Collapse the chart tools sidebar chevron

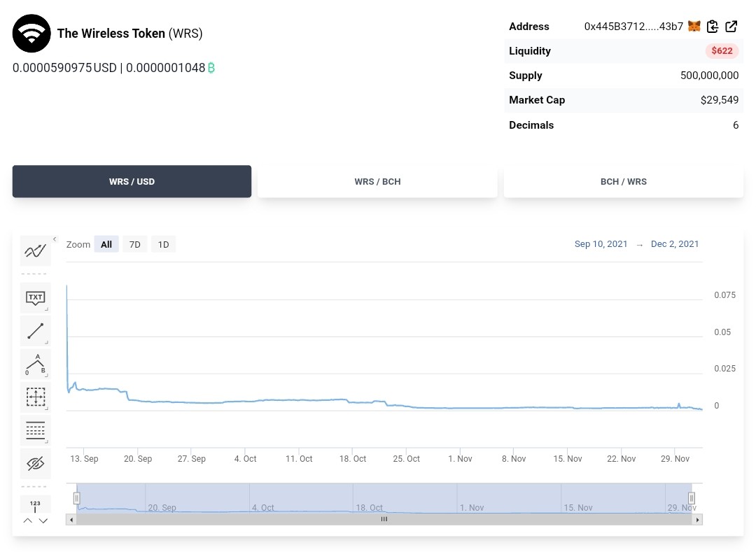coord(55,239)
